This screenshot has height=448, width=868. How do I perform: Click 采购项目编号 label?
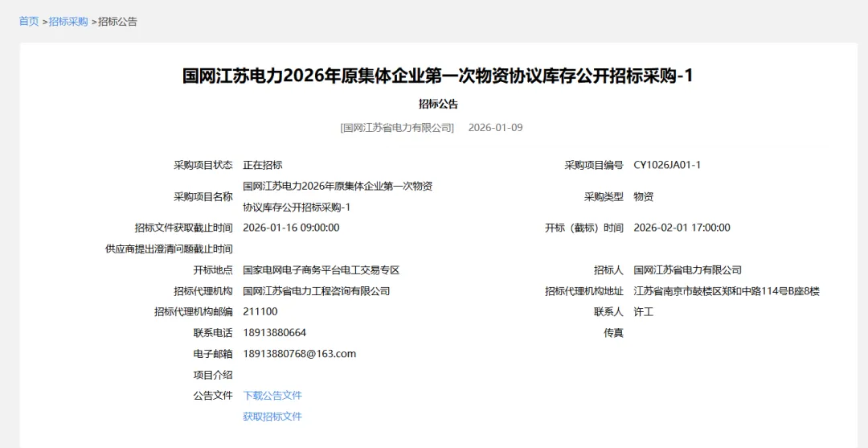(x=593, y=165)
